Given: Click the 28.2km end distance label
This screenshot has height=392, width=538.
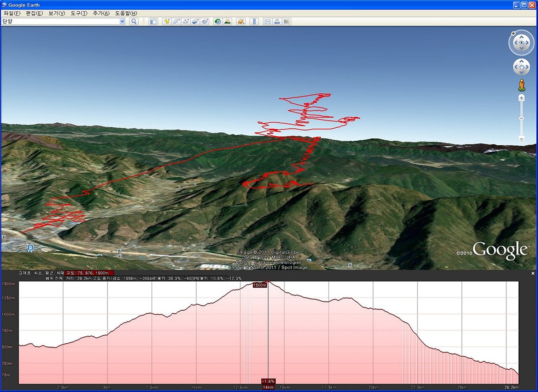Looking at the screenshot, I should 512,387.
